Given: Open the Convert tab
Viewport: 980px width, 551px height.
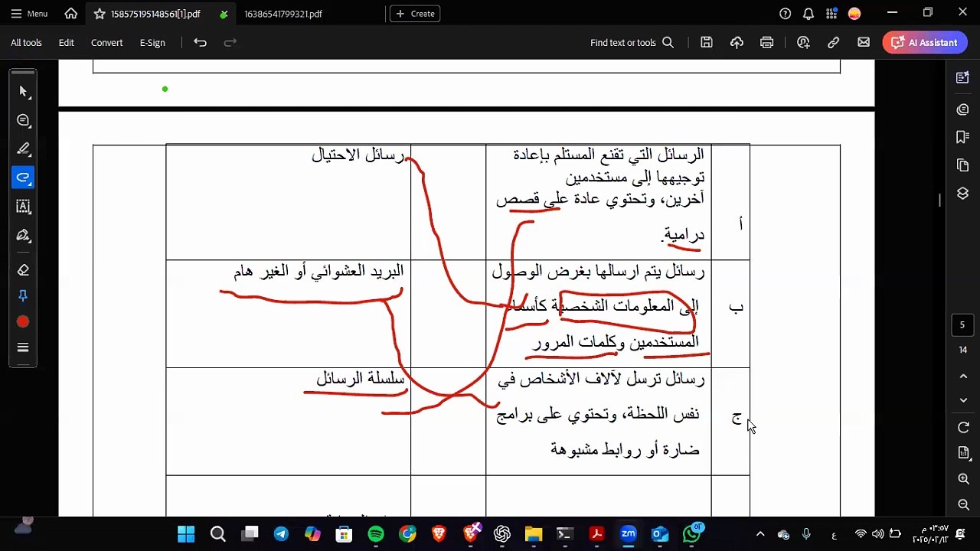Looking at the screenshot, I should pos(106,43).
